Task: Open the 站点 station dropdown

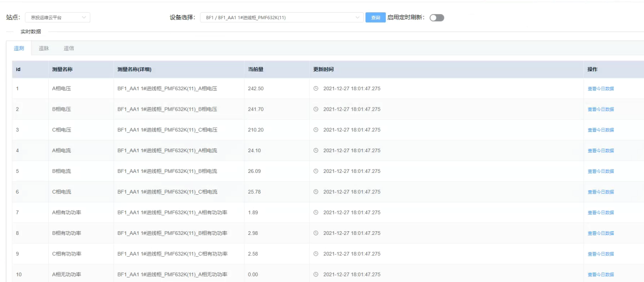Action: click(x=57, y=18)
